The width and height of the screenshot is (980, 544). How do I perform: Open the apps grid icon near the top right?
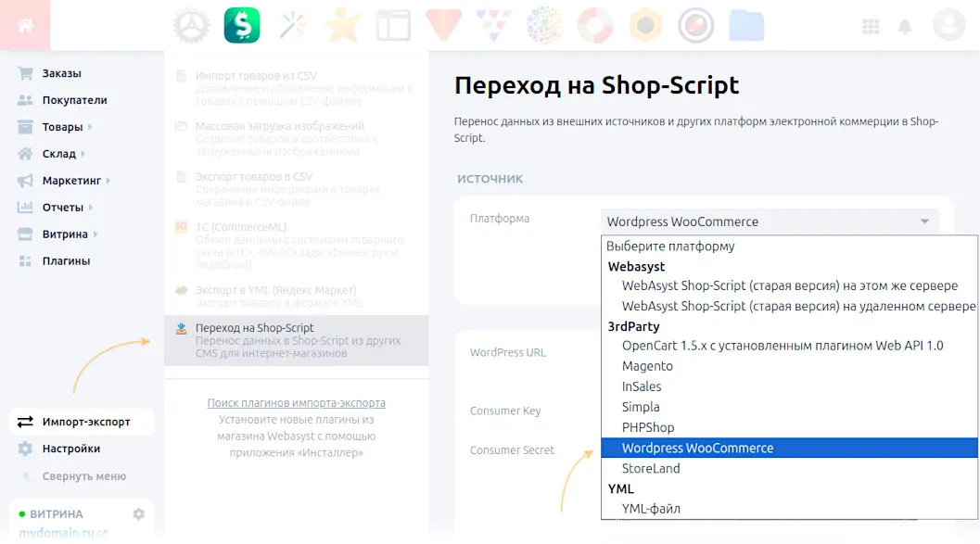(871, 25)
